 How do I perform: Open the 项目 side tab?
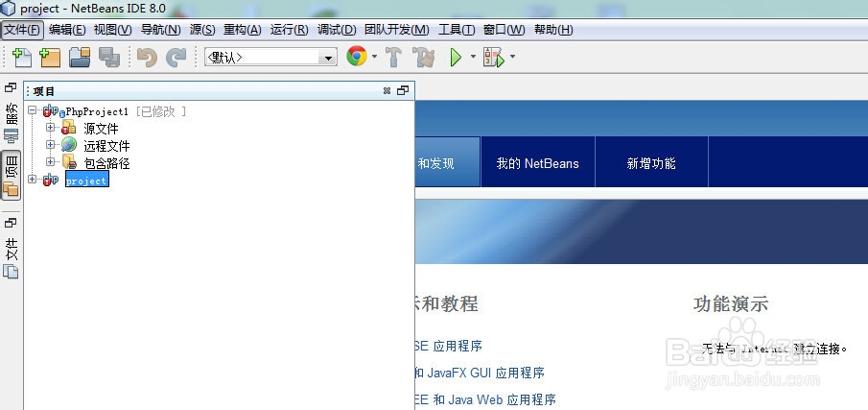click(12, 175)
